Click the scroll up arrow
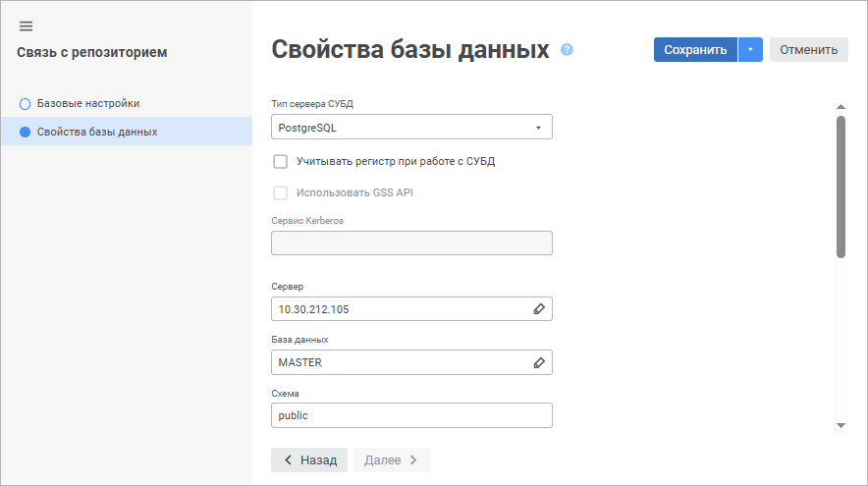 point(841,106)
